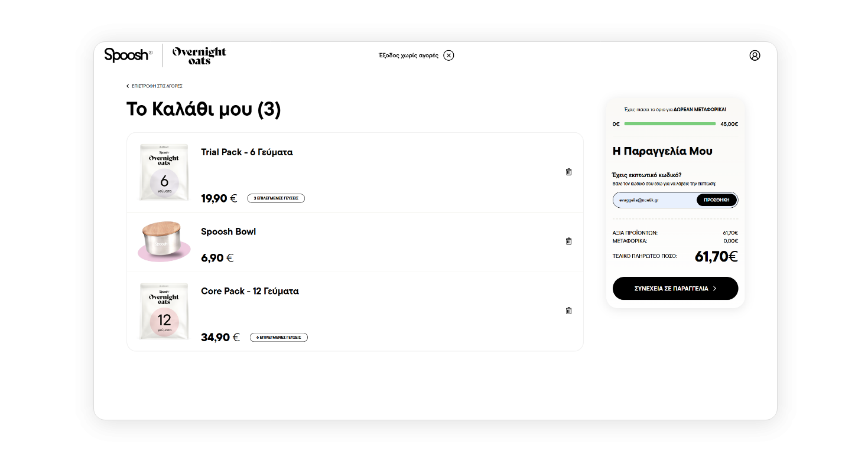This screenshot has height=464, width=868.
Task: Expand Trial Pack's 3 selected flavors
Action: 276,198
